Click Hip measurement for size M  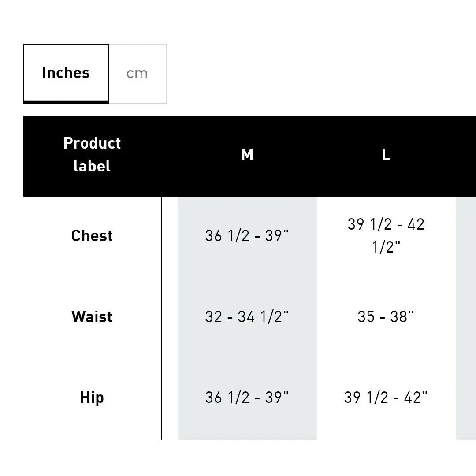(x=247, y=398)
